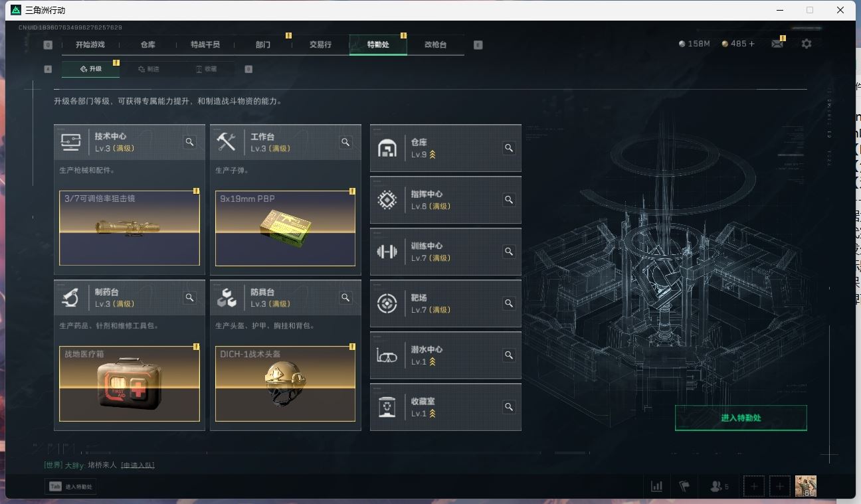Image resolution: width=861 pixels, height=504 pixels.
Task: Open the statistics bar chart icon
Action: pyautogui.click(x=656, y=486)
